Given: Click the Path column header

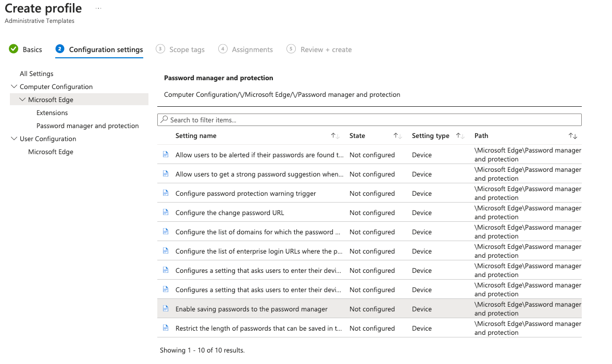Looking at the screenshot, I should (481, 136).
